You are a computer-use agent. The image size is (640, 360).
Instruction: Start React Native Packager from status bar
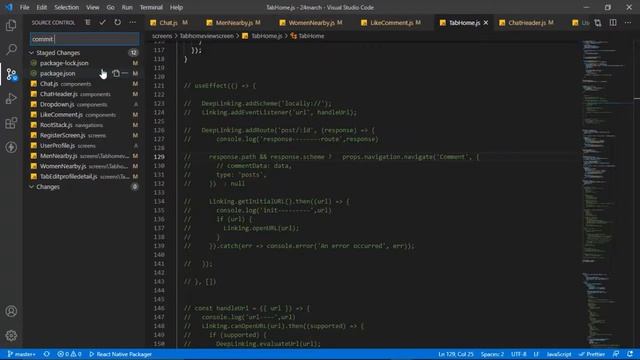[120, 354]
